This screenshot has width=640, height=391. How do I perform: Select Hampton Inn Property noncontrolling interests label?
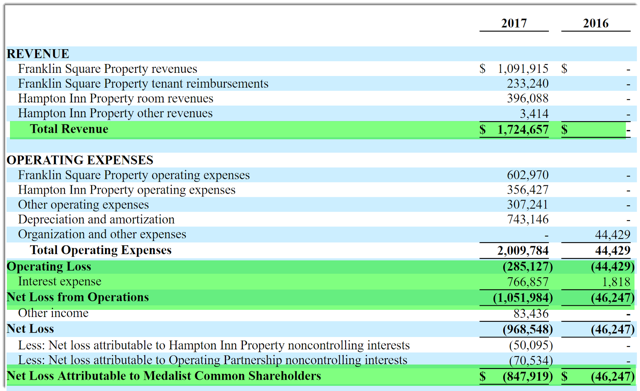(214, 345)
